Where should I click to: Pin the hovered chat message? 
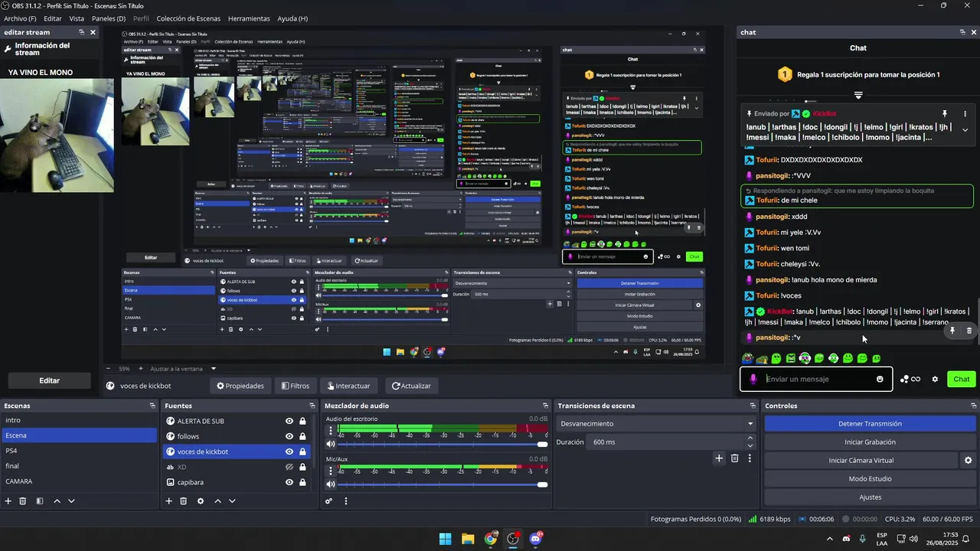952,331
